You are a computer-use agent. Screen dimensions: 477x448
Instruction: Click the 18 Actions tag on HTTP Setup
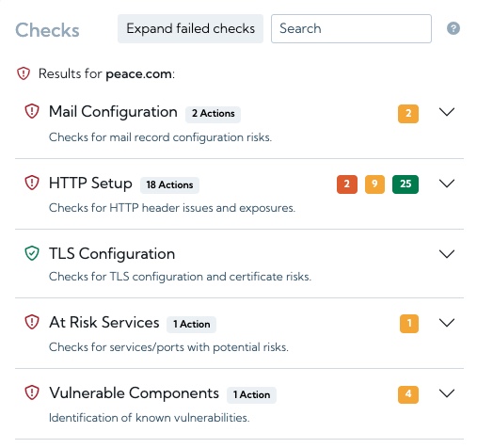(169, 185)
